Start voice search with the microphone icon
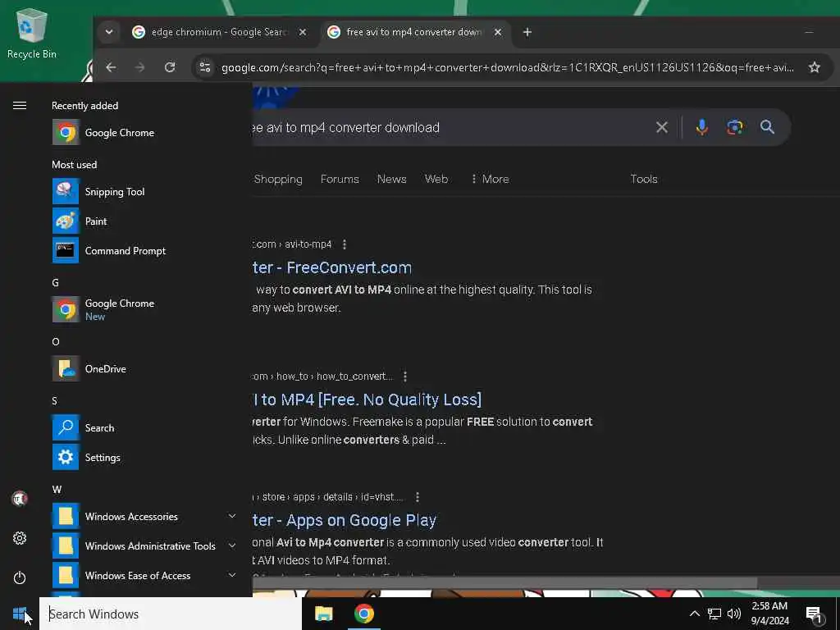Screen dimensions: 840x630 pos(702,127)
